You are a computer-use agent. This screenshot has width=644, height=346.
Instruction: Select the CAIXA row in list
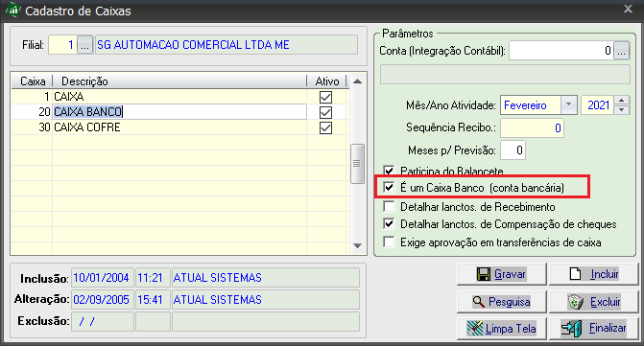[179, 97]
